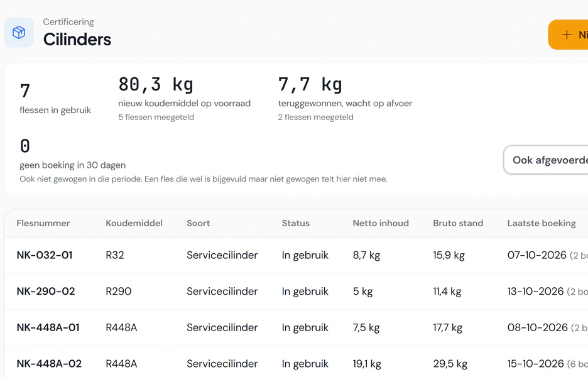588x377 pixels.
Task: Click the 80,3 kg stock figure
Action: 156,84
